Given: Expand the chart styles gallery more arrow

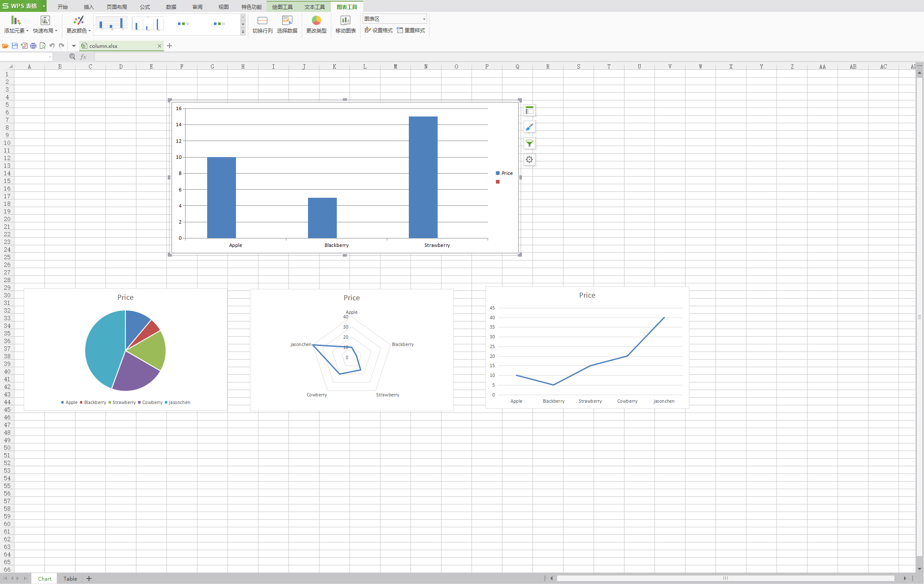Looking at the screenshot, I should pyautogui.click(x=243, y=32).
